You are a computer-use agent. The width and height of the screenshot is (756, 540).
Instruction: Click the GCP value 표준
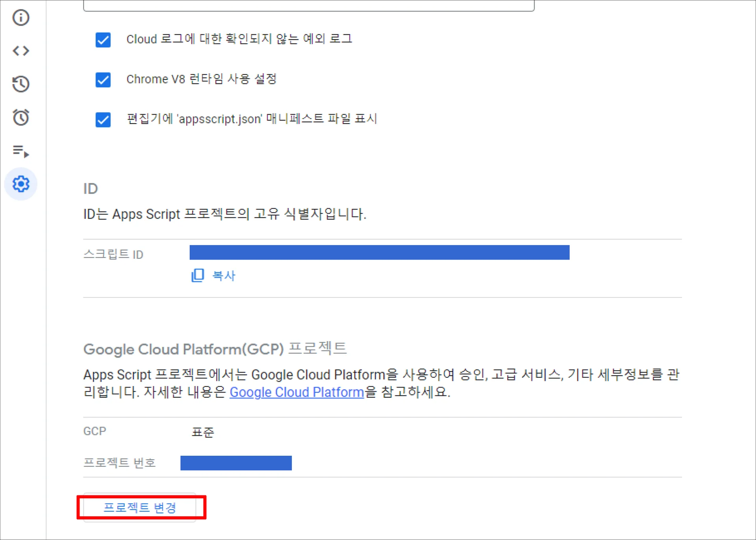tap(203, 432)
